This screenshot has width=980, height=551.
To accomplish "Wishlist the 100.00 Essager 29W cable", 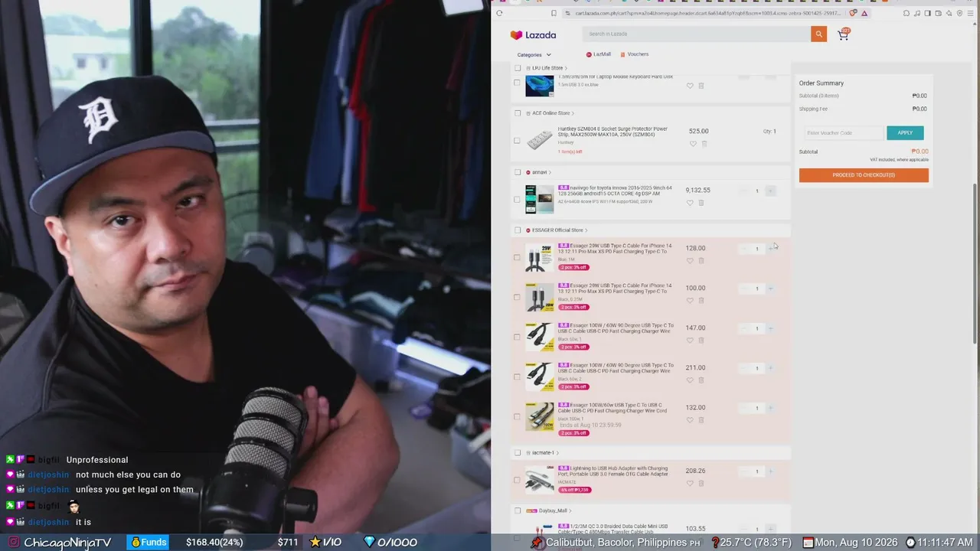I will tap(690, 301).
